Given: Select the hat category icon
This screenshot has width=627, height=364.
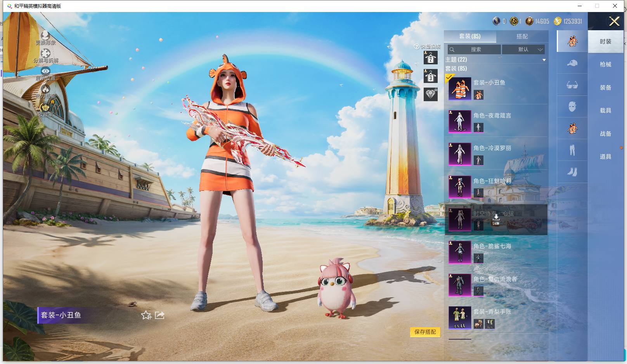Looking at the screenshot, I should [572, 63].
